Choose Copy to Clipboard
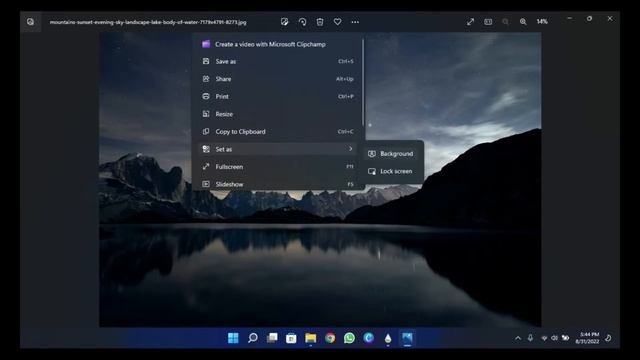Screen dimensions: 640x360 (x=277, y=131)
